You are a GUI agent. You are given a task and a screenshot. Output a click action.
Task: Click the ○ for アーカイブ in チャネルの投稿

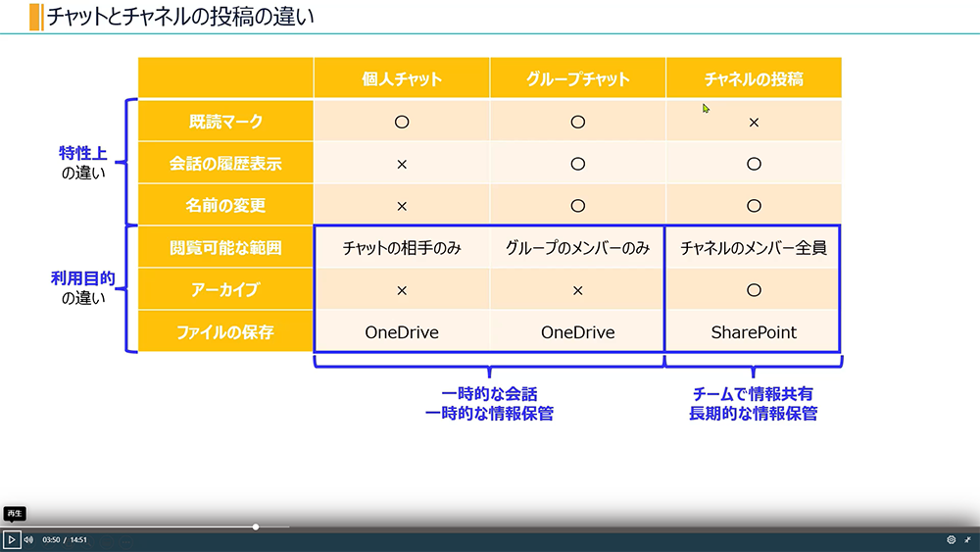[754, 290]
